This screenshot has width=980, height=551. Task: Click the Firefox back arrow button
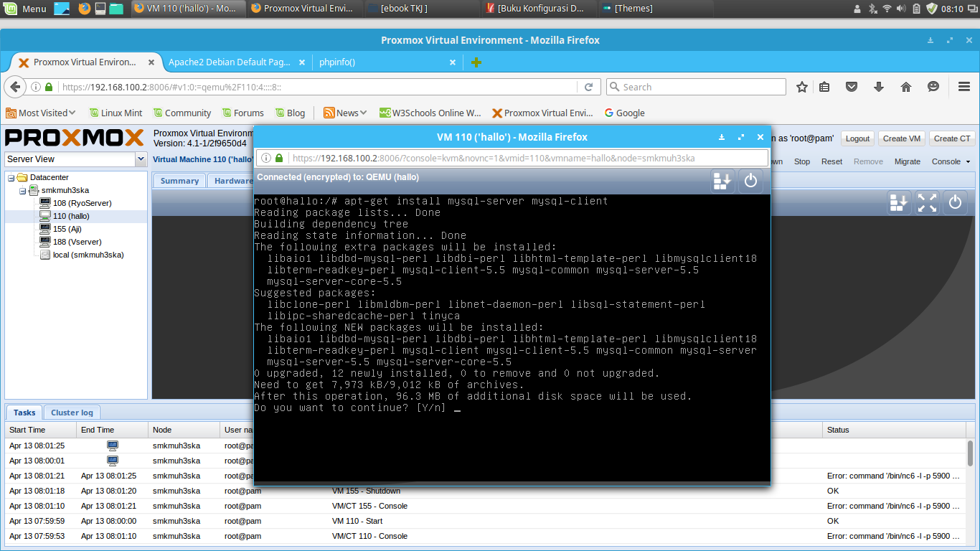coord(15,87)
